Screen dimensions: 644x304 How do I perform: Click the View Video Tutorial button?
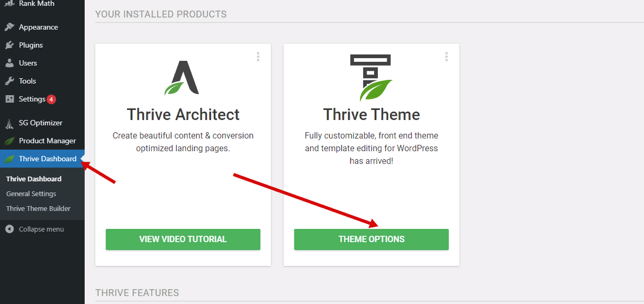pyautogui.click(x=183, y=239)
